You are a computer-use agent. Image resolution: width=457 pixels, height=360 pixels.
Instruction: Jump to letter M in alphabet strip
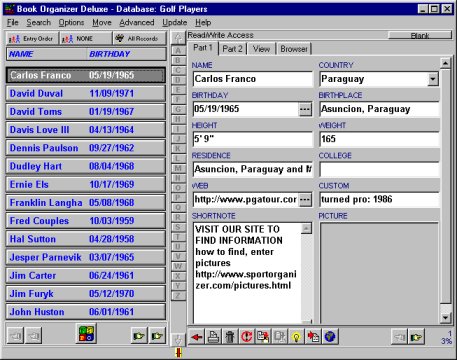[178, 168]
